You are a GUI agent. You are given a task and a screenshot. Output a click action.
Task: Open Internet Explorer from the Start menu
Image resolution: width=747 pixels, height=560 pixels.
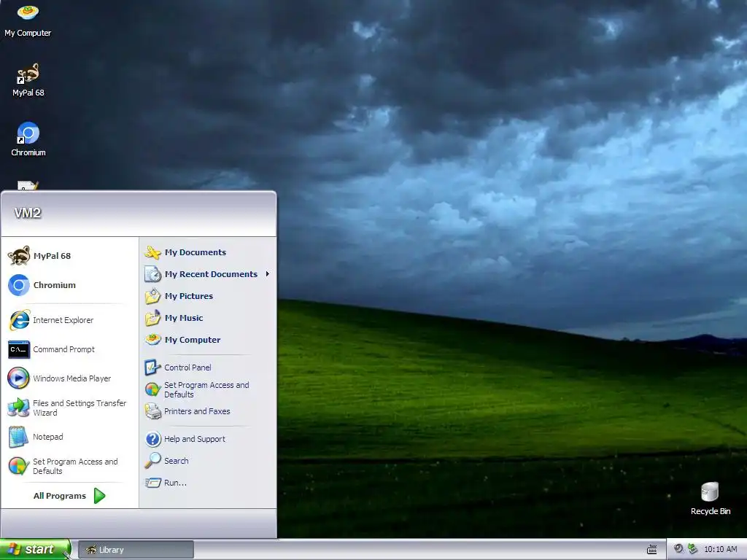(69, 320)
